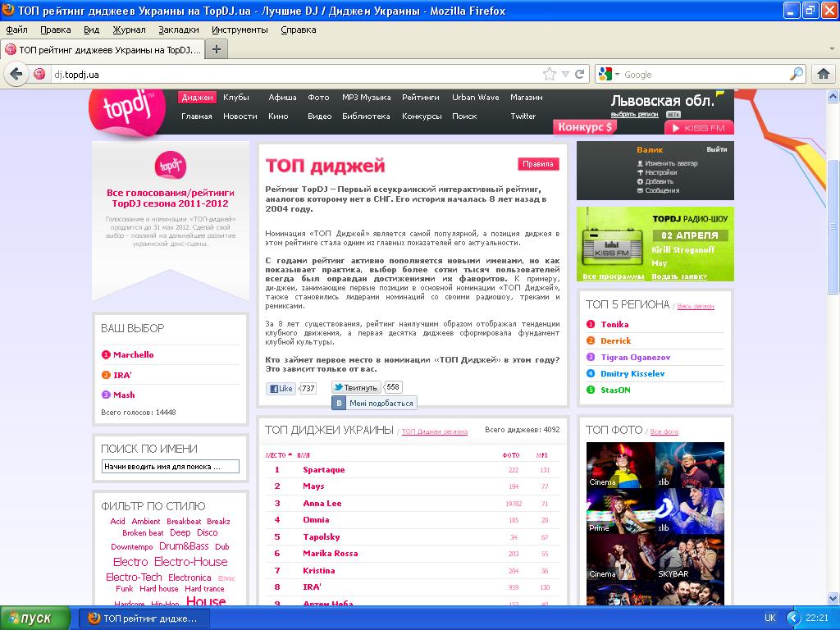This screenshot has width=840, height=630.
Task: Open Dmitry Kisselev in regional top
Action: pyautogui.click(x=632, y=373)
